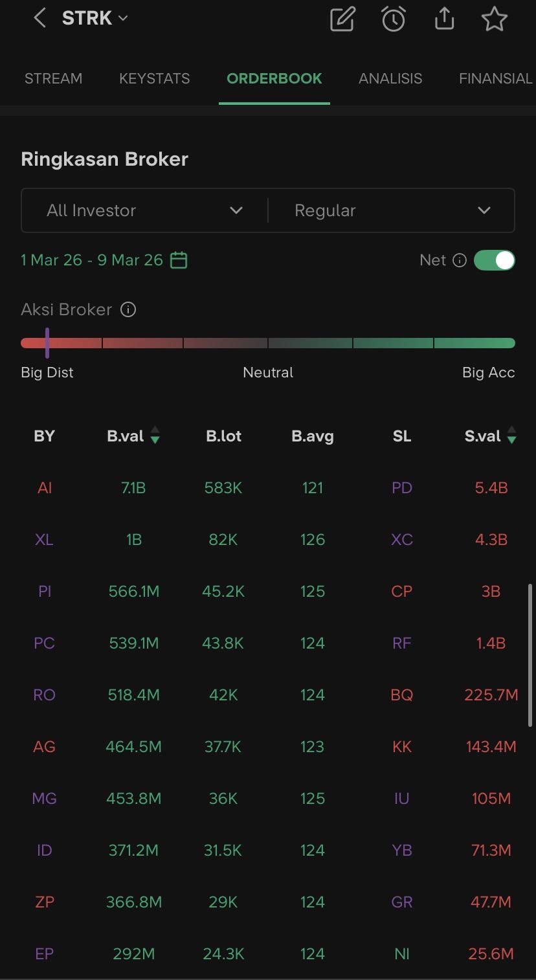Tap the share icon

(x=444, y=19)
